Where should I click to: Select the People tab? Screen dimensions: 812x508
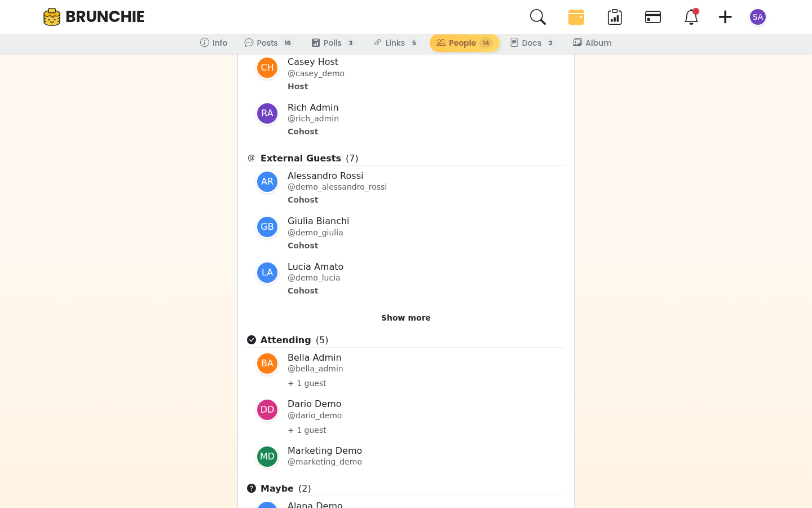click(465, 43)
